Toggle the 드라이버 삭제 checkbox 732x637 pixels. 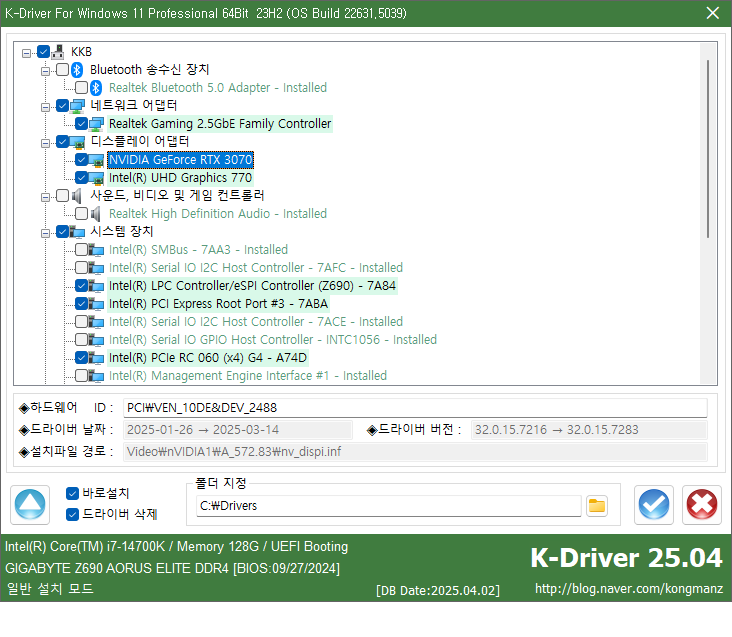pos(72,514)
